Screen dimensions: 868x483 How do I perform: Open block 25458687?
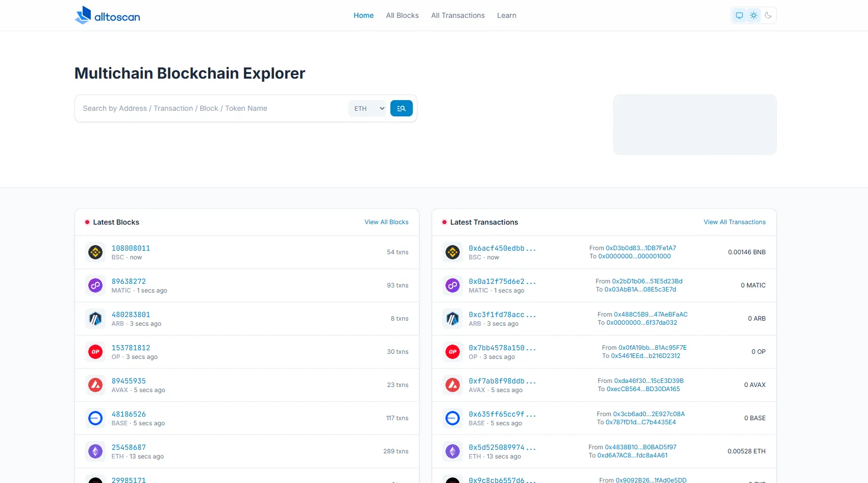[x=129, y=447]
